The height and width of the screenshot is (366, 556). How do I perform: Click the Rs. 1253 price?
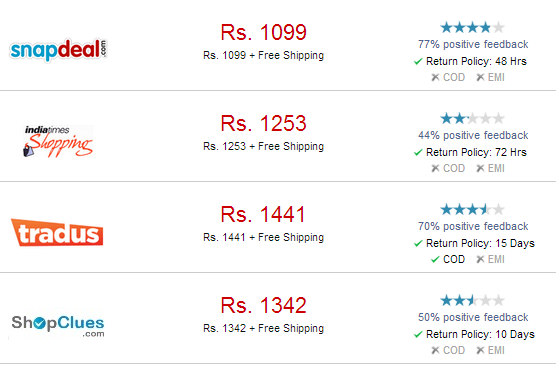263,123
